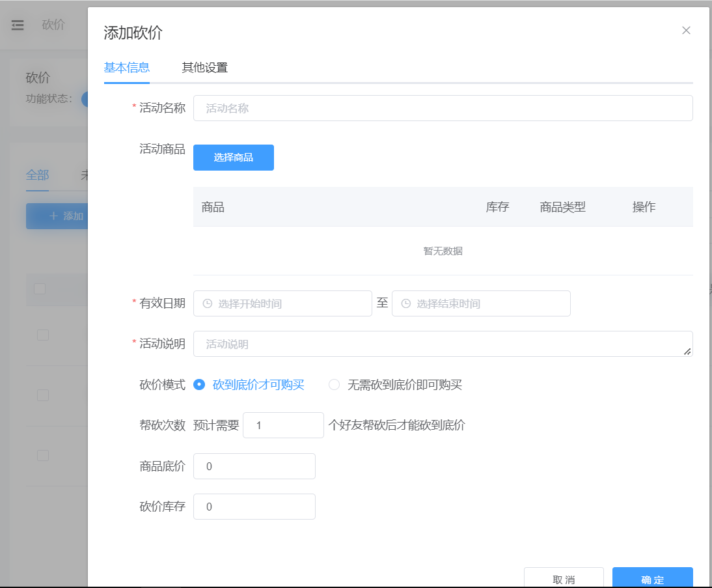Close the 添加砍价 dialog with X icon
Image resolution: width=712 pixels, height=588 pixels.
[686, 31]
